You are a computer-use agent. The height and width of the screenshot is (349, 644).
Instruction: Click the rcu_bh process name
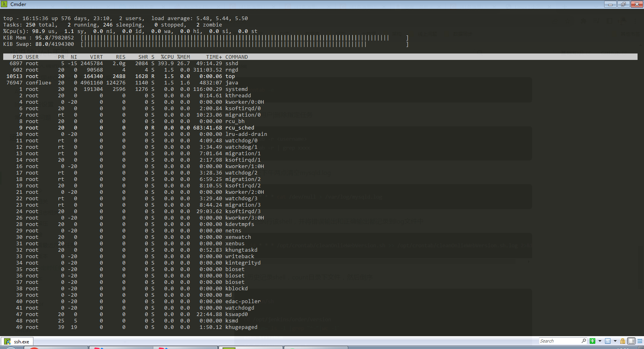[x=235, y=121]
